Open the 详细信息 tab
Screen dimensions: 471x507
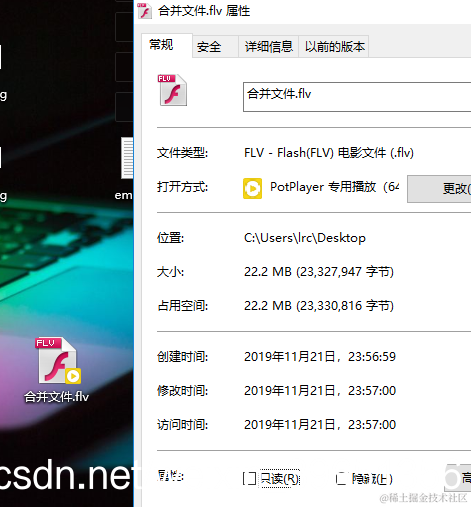pyautogui.click(x=269, y=47)
